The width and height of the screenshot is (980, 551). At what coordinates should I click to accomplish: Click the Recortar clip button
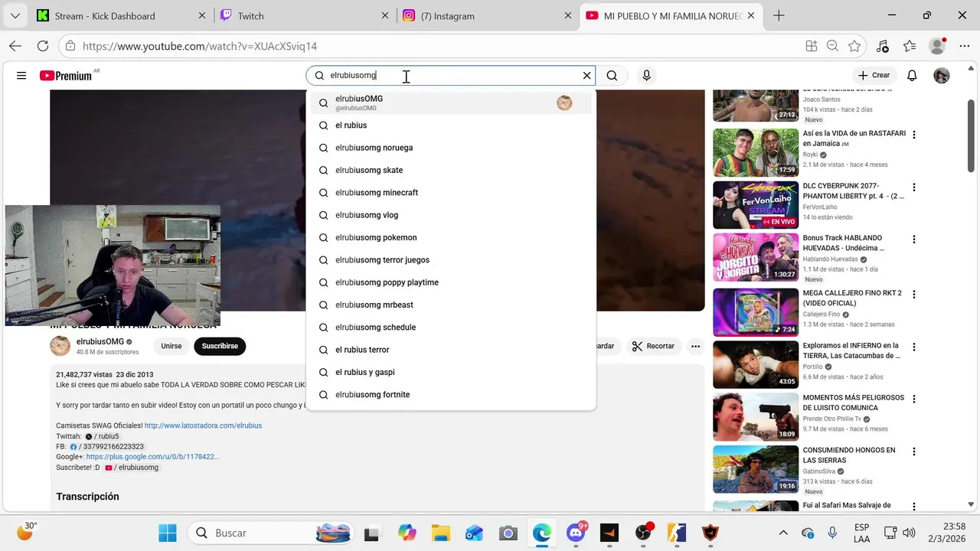point(653,346)
